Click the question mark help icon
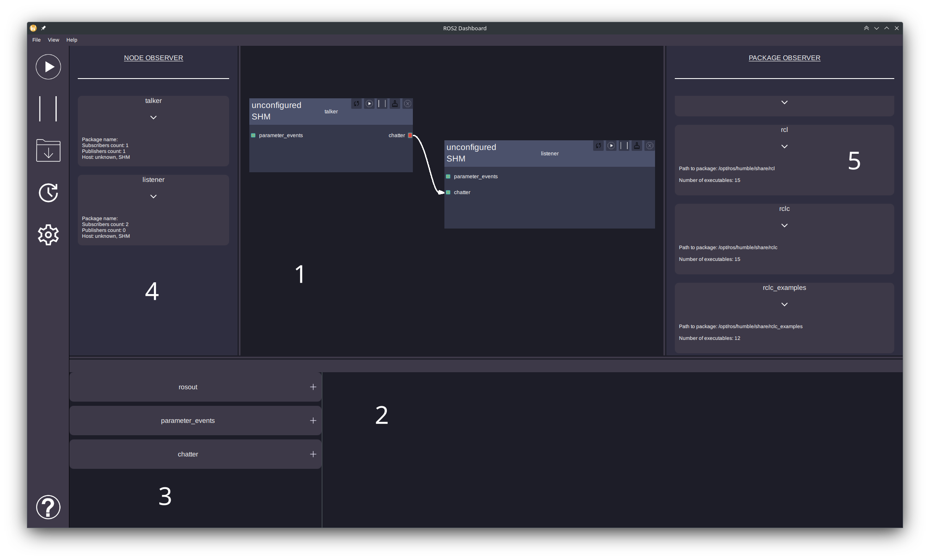Image resolution: width=930 pixels, height=560 pixels. point(48,507)
